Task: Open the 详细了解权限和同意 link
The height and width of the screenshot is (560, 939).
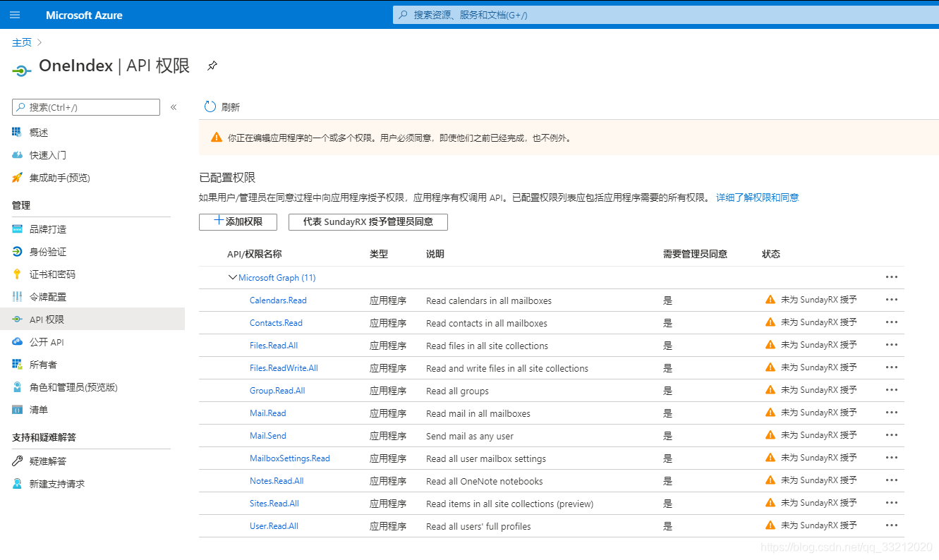Action: point(757,197)
